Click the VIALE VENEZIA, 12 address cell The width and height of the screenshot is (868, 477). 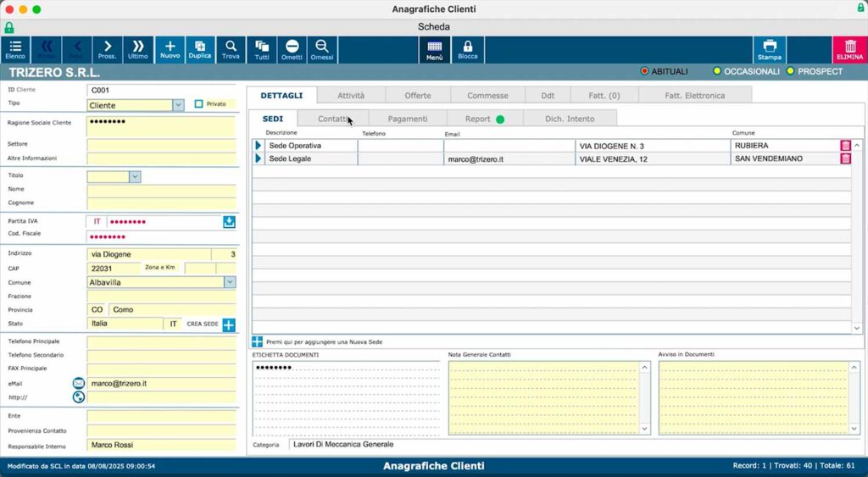(653, 158)
